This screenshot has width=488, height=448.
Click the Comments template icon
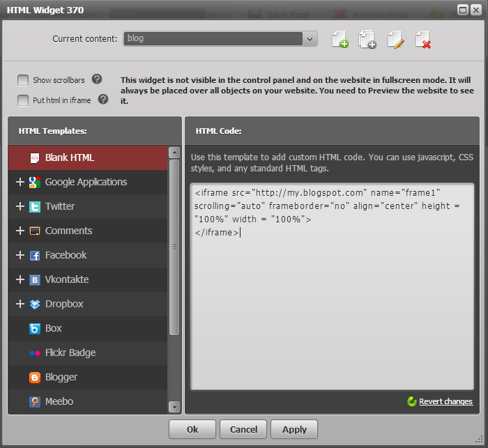(x=35, y=231)
